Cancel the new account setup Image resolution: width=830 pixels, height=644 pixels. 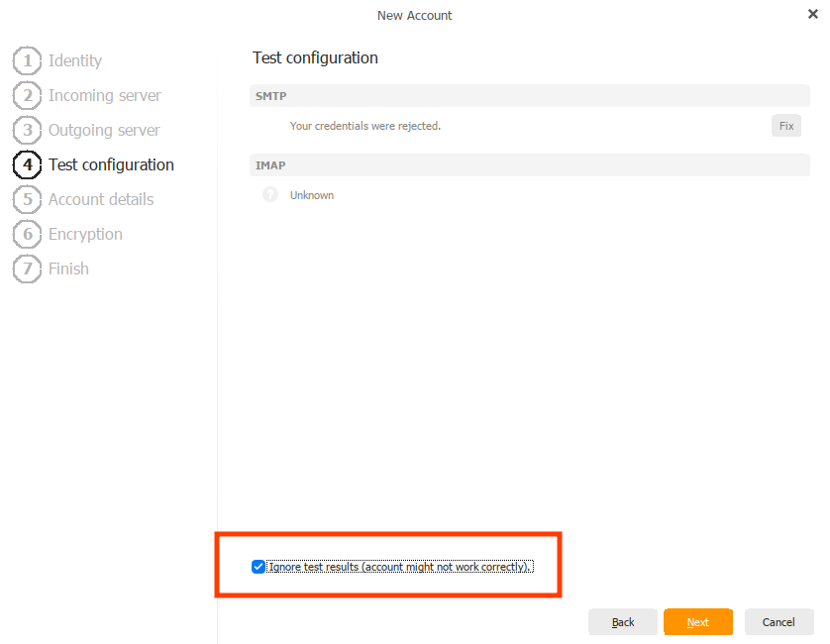778,621
